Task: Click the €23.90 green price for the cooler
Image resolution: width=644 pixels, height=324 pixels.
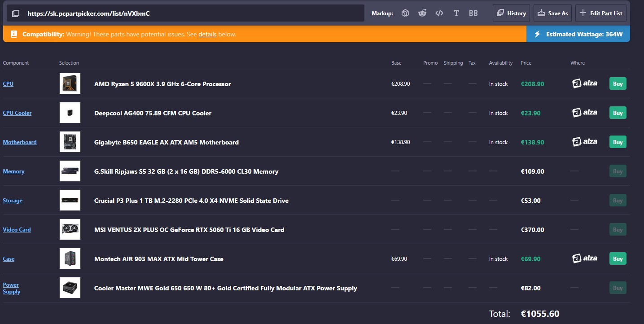Action: tap(531, 113)
